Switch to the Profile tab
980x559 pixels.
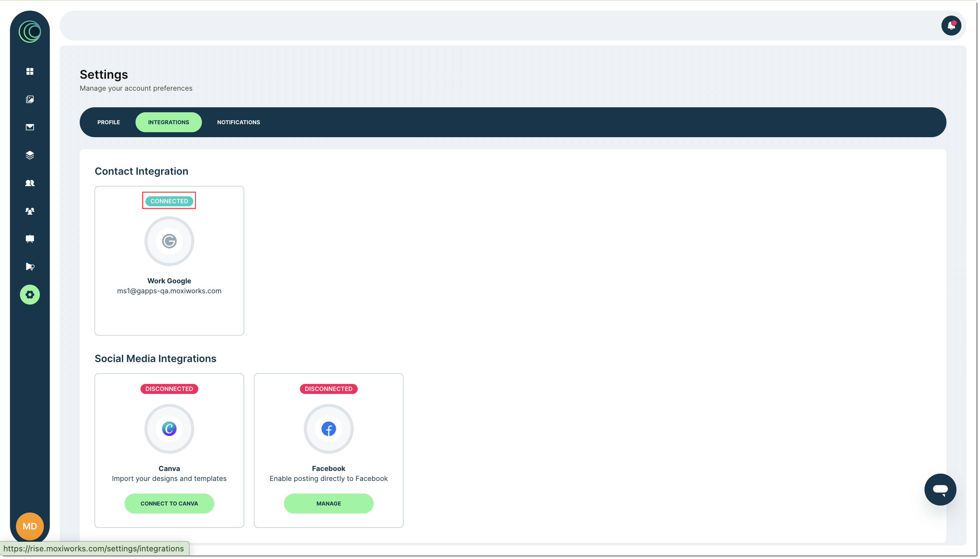pyautogui.click(x=109, y=122)
